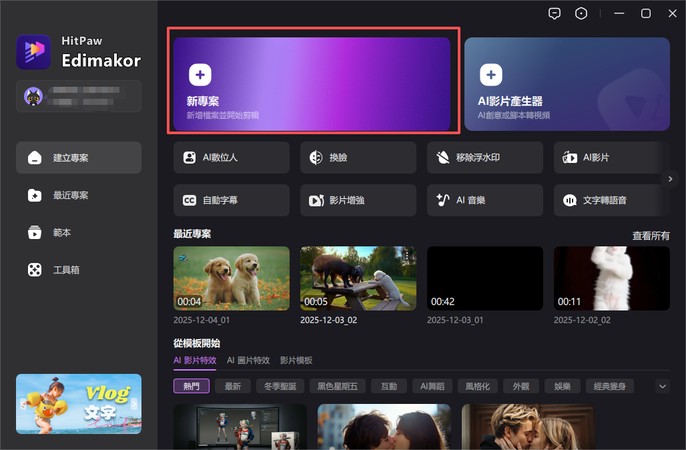Click the AI影片 robot icon
The image size is (686, 450).
[x=570, y=157]
